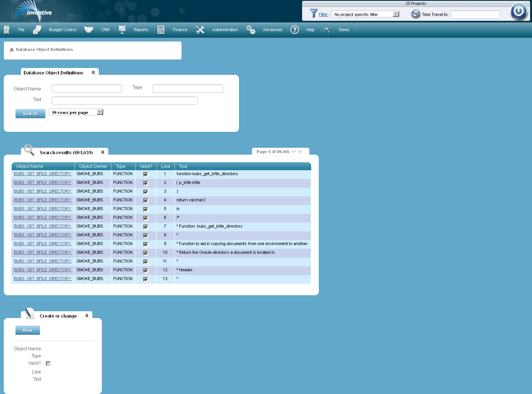
Task: Click the blue filter funnel icon
Action: tap(314, 14)
